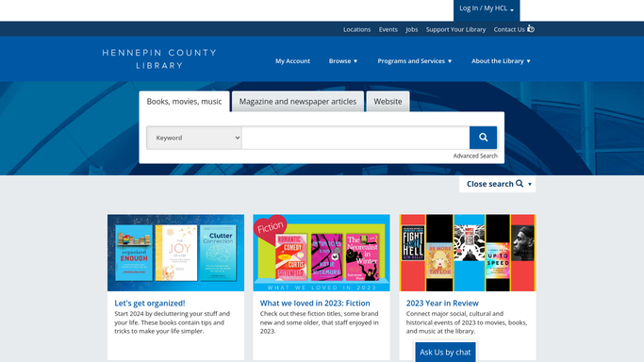Switch to the Website search tab
Viewport: 644px width, 362px height.
point(388,102)
